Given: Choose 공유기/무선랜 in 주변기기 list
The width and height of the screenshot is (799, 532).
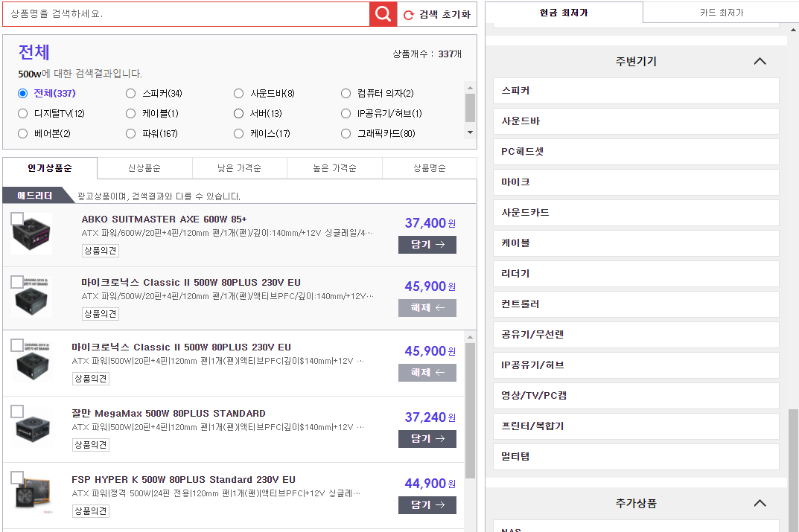Looking at the screenshot, I should [636, 335].
